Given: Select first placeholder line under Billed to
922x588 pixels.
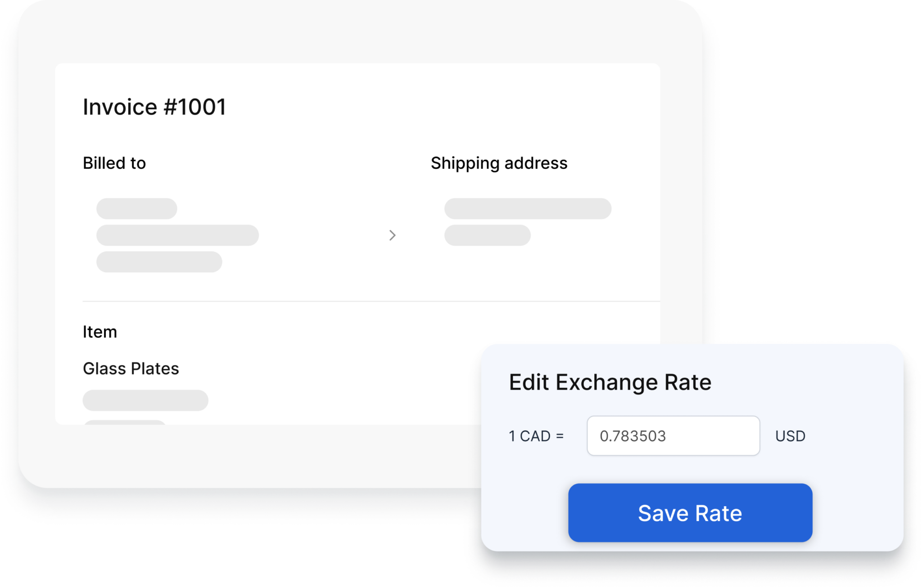Looking at the screenshot, I should (x=137, y=209).
